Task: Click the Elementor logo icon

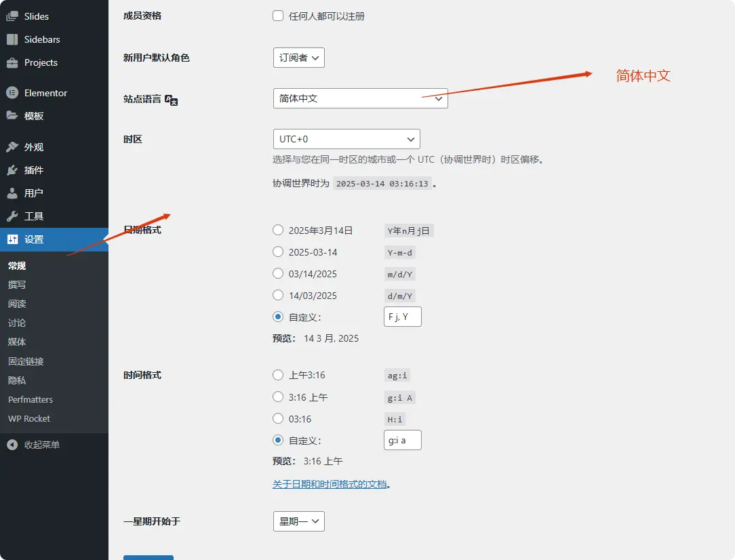Action: point(12,93)
